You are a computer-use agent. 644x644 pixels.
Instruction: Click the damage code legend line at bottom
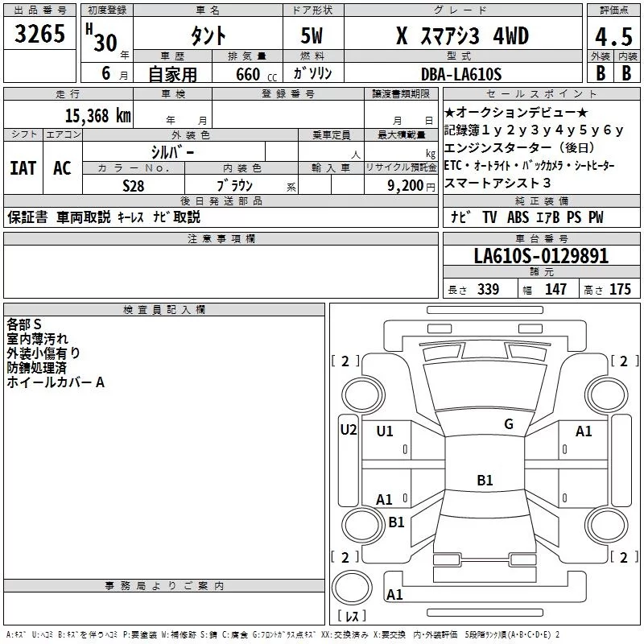[x=283, y=634]
